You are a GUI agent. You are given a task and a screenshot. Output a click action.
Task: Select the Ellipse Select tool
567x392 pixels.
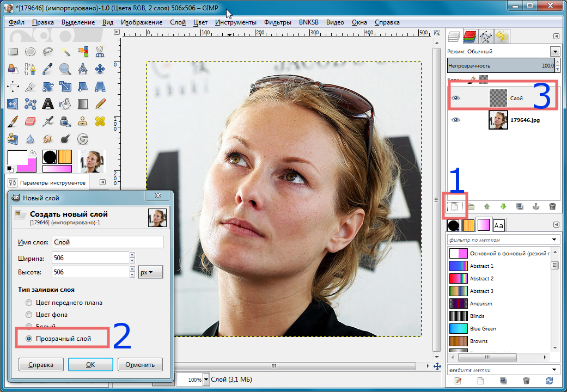coord(30,52)
